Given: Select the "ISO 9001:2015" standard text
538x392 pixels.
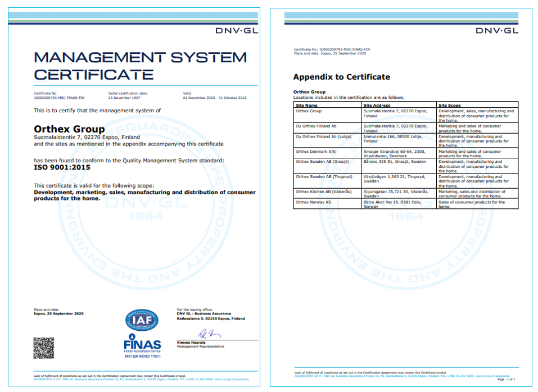Looking at the screenshot, I should click(62, 167).
